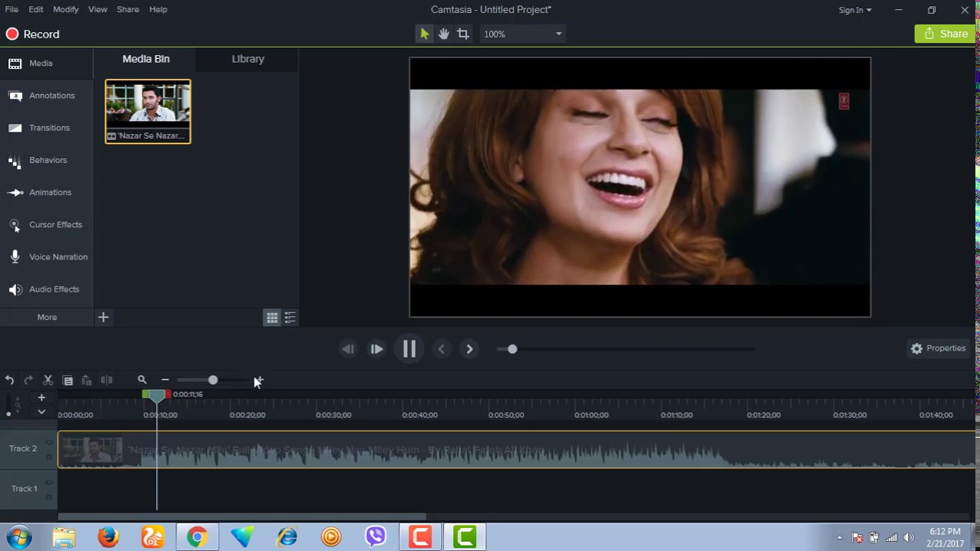The width and height of the screenshot is (980, 551).
Task: Click the More button in the sidebar
Action: point(47,317)
